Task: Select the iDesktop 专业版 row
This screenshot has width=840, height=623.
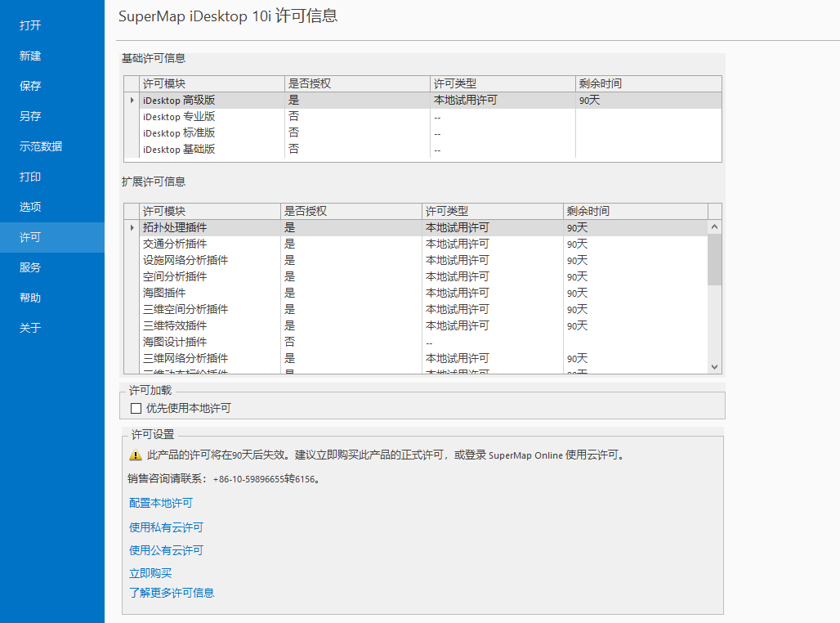Action: [422, 117]
